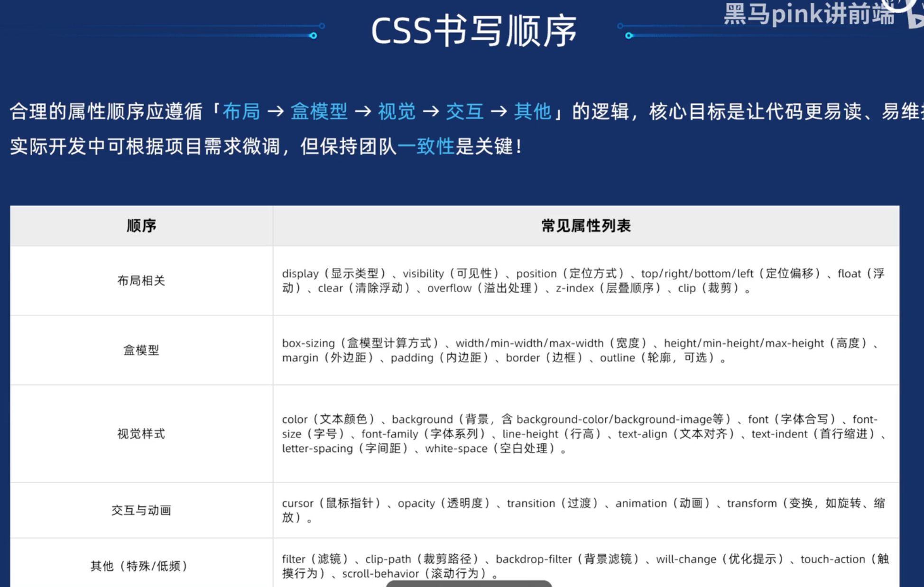
Task: Select the 盒模型 table row label
Action: (x=141, y=350)
